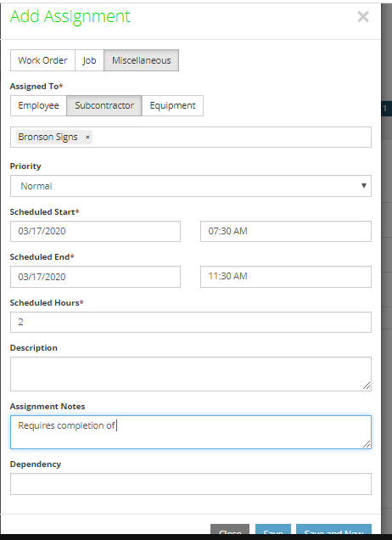Click the Save button
This screenshot has height=540, width=392.
(x=273, y=530)
